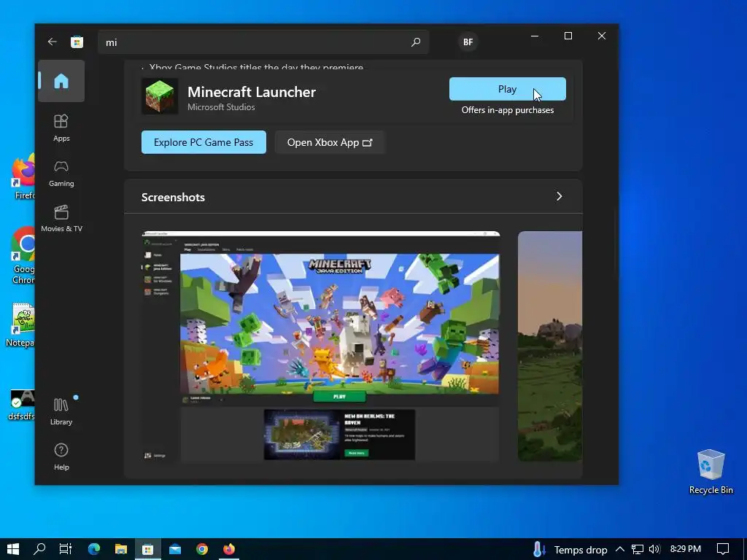
Task: Open the second landscape screenshot thumbnail
Action: 550,346
